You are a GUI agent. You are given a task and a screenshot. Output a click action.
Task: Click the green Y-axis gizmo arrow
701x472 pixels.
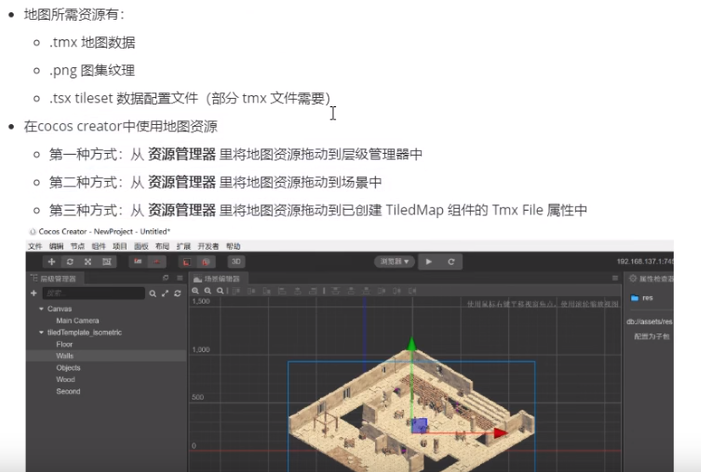(x=412, y=343)
